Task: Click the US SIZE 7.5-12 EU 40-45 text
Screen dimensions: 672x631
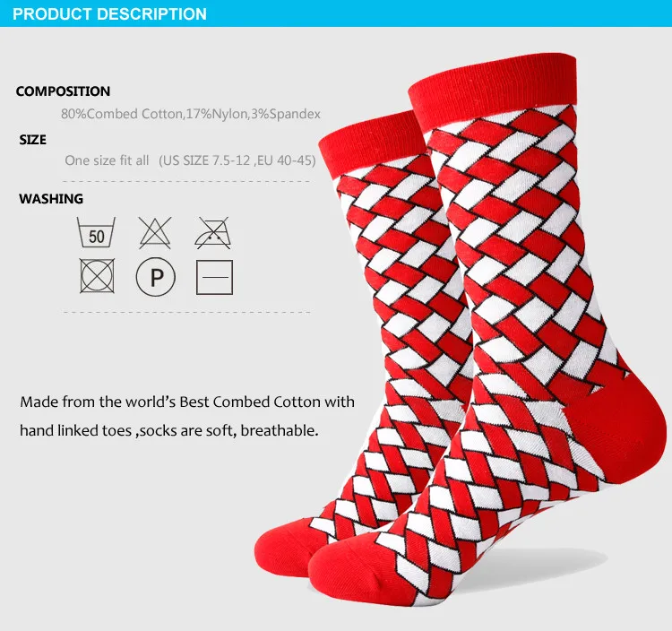Action: [x=237, y=160]
